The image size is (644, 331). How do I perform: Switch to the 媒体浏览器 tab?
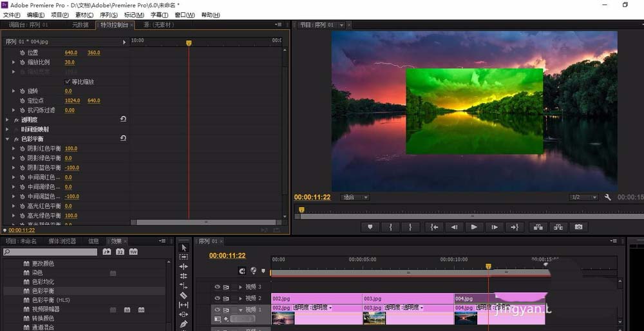pos(62,241)
